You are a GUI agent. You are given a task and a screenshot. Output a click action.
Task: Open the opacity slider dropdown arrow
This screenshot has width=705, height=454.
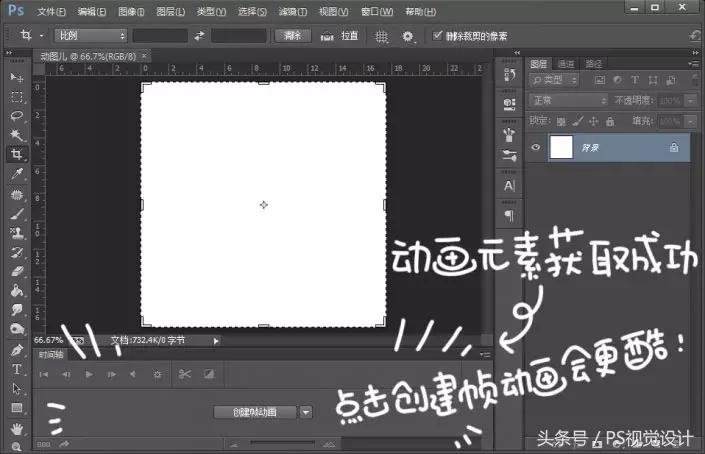pos(691,100)
